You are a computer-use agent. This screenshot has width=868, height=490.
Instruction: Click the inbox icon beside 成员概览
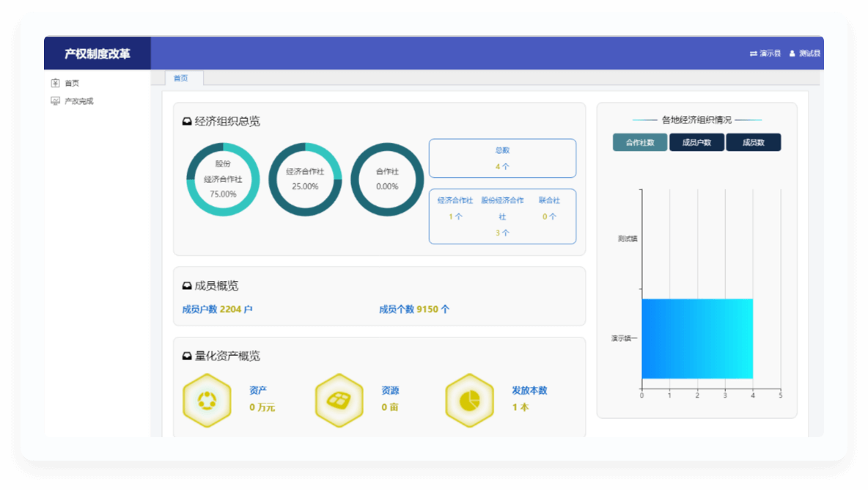187,286
